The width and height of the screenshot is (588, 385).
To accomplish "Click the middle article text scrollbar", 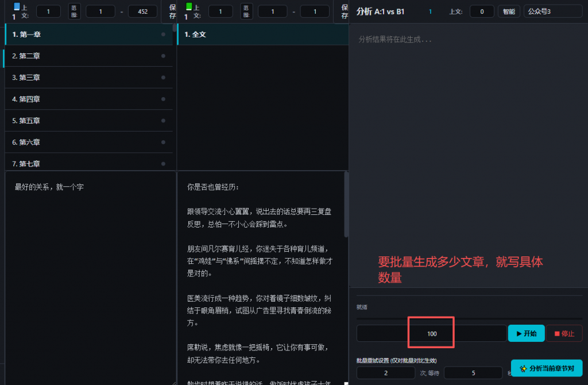I will tap(346, 204).
